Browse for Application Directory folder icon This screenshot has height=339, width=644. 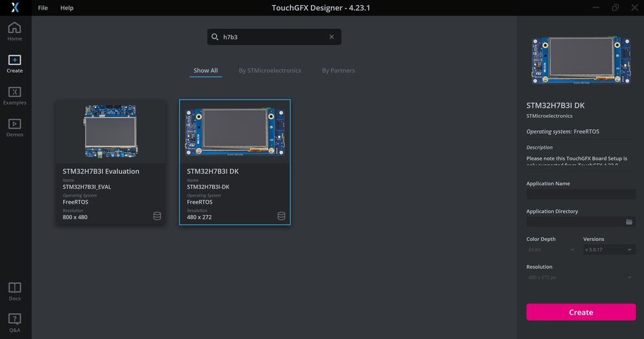coord(629,222)
